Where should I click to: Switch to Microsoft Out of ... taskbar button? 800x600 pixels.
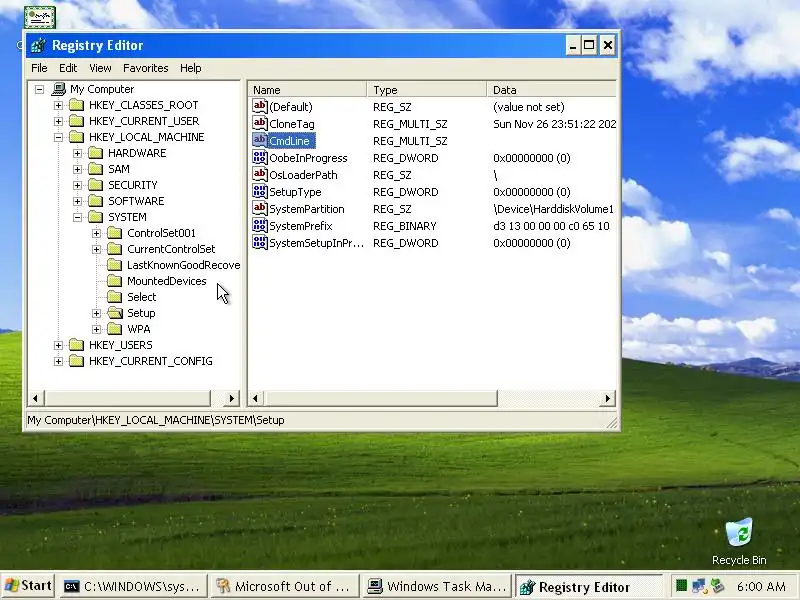click(285, 586)
